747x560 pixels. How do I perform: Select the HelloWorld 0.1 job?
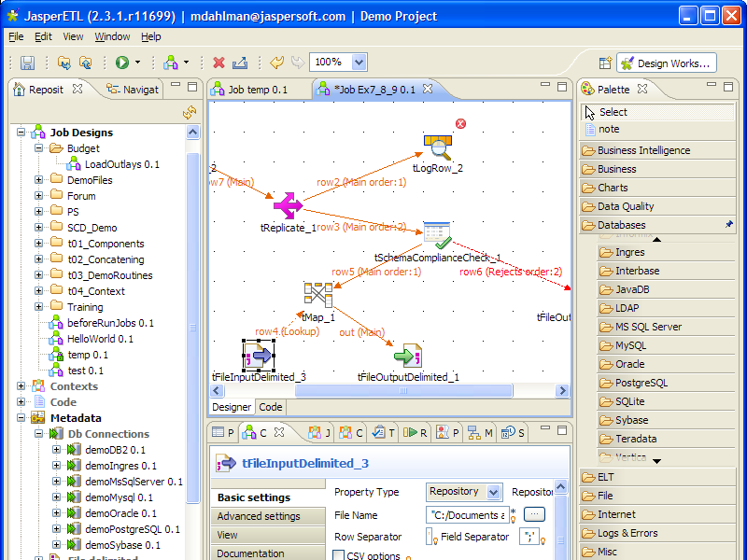click(x=100, y=339)
